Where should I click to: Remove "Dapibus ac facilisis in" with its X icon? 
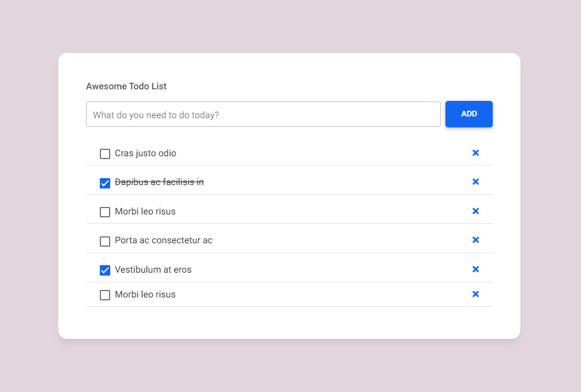click(475, 182)
